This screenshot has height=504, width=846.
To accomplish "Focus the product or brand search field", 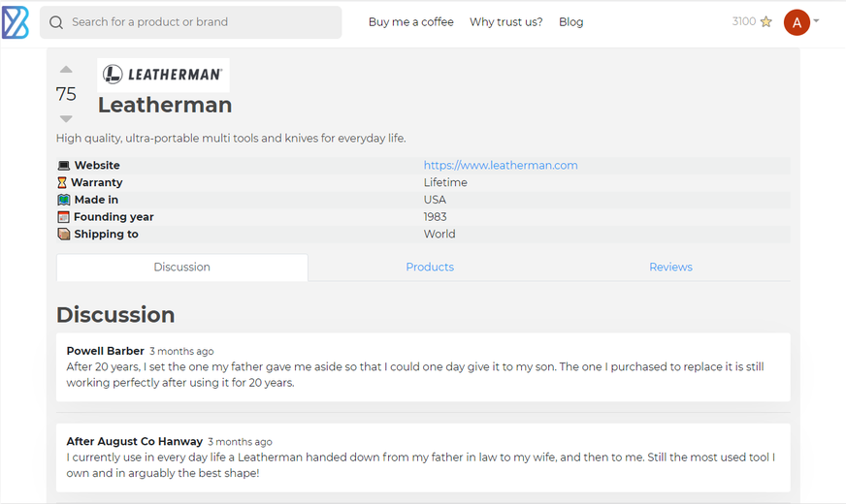I will point(191,22).
